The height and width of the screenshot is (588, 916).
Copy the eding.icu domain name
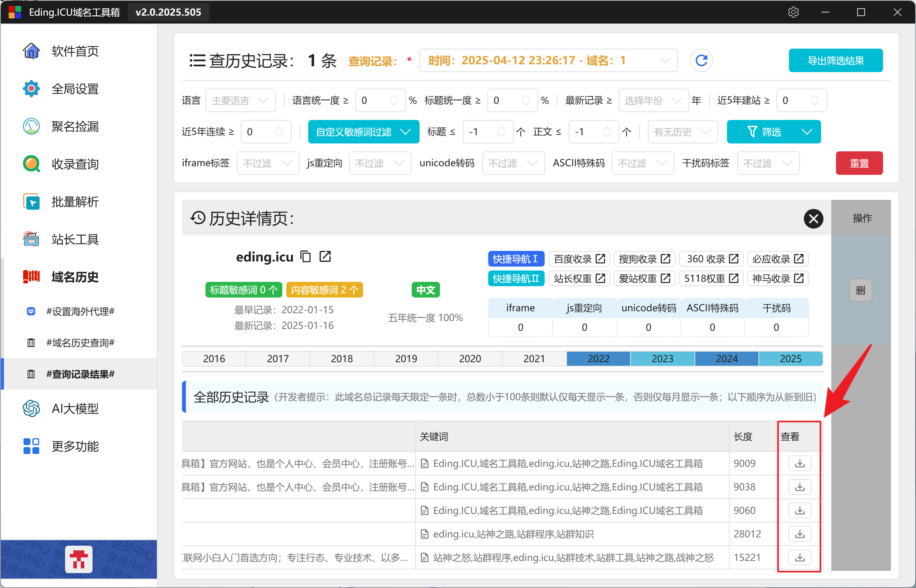[305, 257]
